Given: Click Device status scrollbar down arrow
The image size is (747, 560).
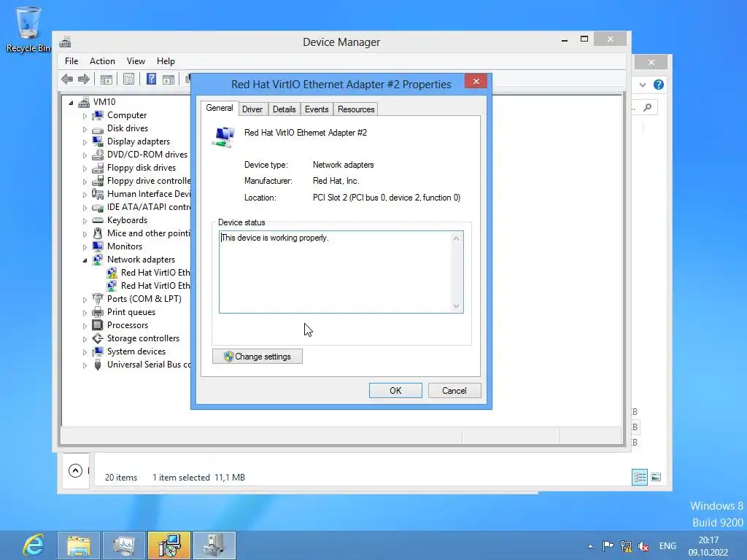Looking at the screenshot, I should (457, 306).
